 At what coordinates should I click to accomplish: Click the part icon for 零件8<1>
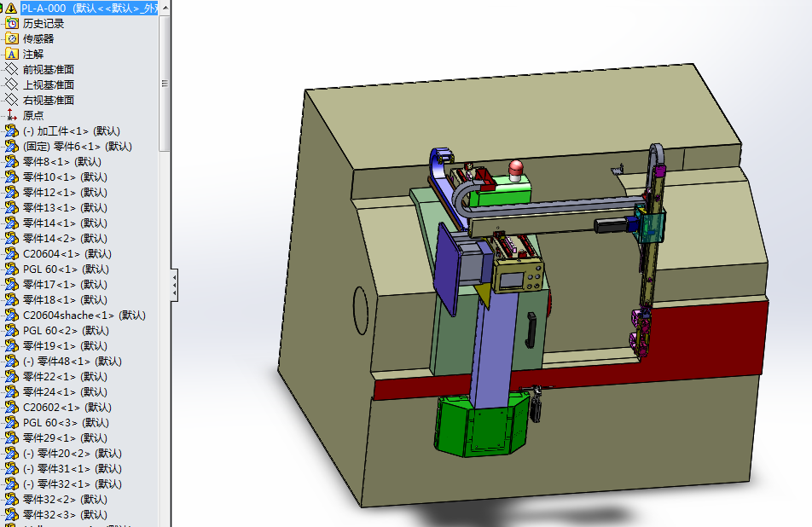coord(11,161)
